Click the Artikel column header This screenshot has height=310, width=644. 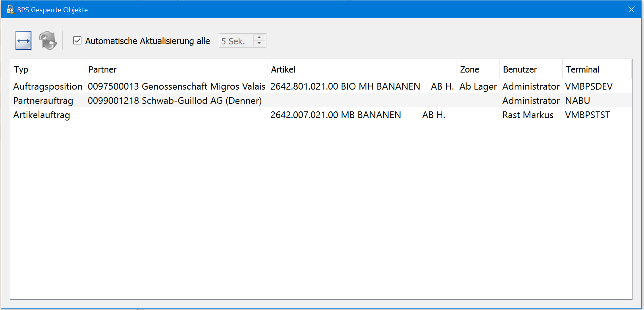[x=283, y=70]
